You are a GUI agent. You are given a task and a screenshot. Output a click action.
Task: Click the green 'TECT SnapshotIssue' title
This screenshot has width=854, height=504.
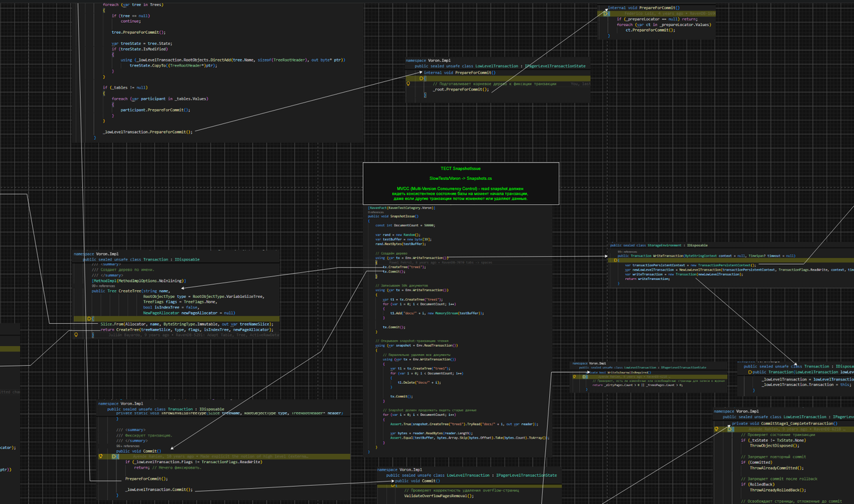click(461, 169)
